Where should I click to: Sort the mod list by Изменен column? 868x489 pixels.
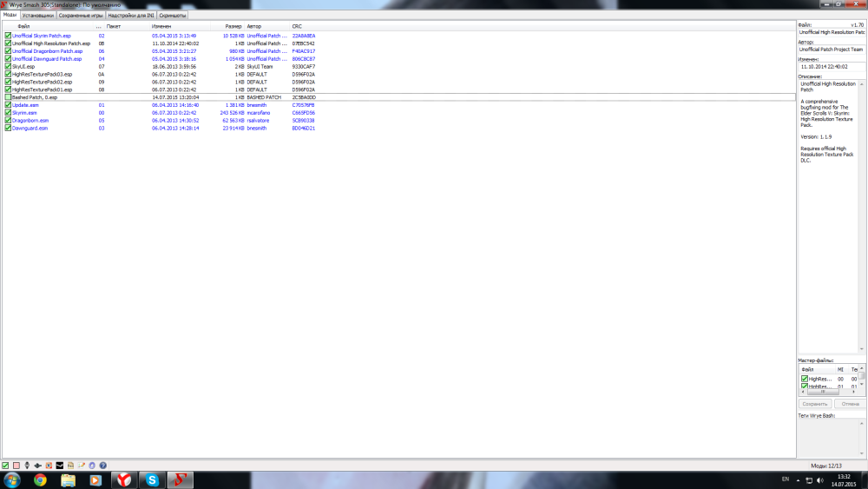[x=180, y=26]
